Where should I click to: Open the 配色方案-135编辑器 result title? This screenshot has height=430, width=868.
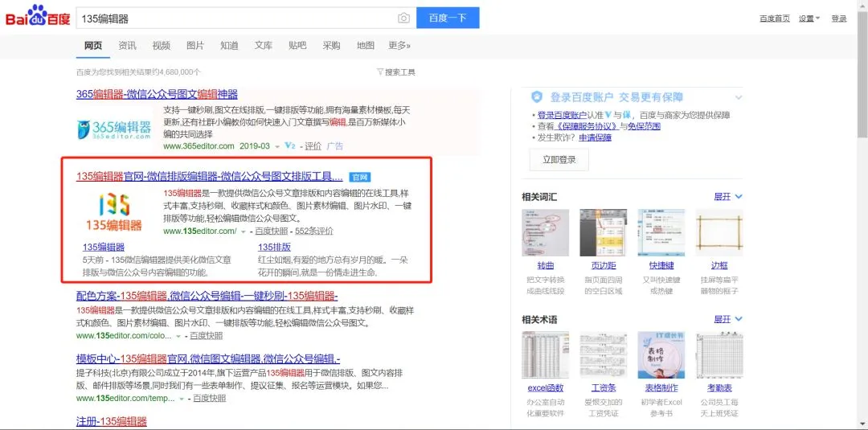click(207, 295)
